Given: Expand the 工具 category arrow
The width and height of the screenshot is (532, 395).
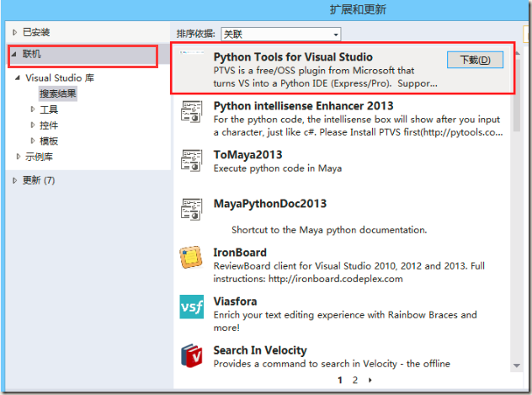Looking at the screenshot, I should (33, 109).
